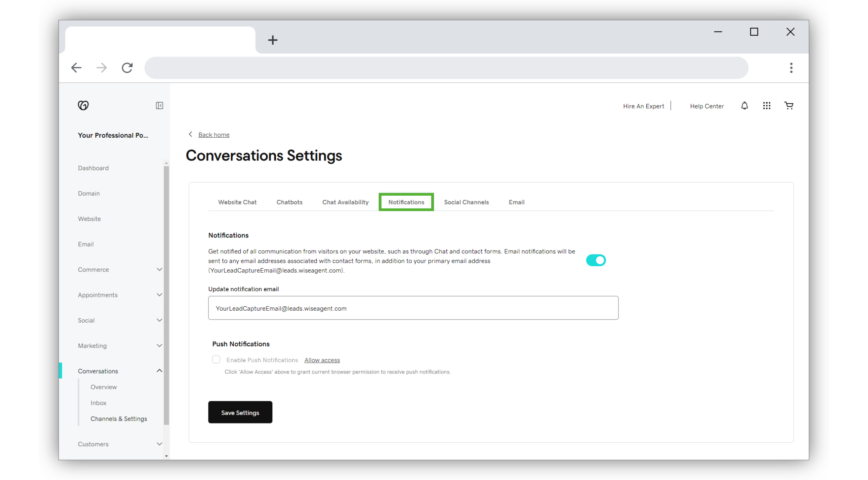Open Dashboard in sidebar
This screenshot has height=480, width=868.
pos(93,168)
